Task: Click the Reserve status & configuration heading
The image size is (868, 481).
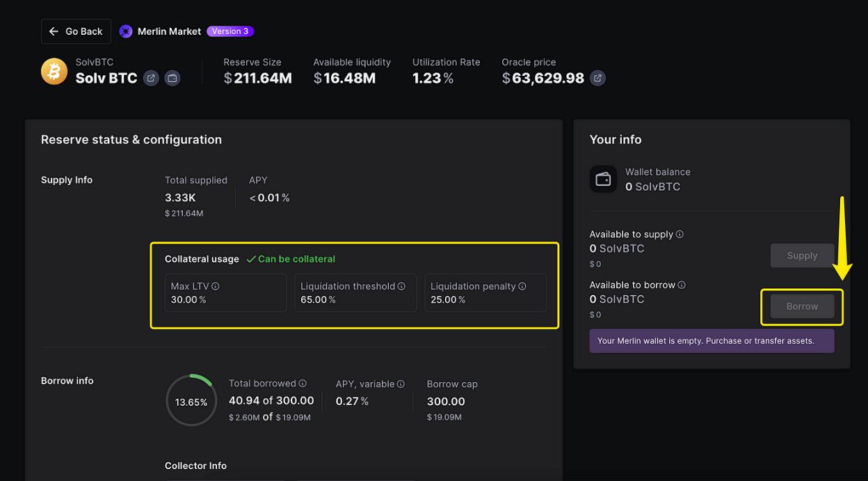Action: (131, 140)
